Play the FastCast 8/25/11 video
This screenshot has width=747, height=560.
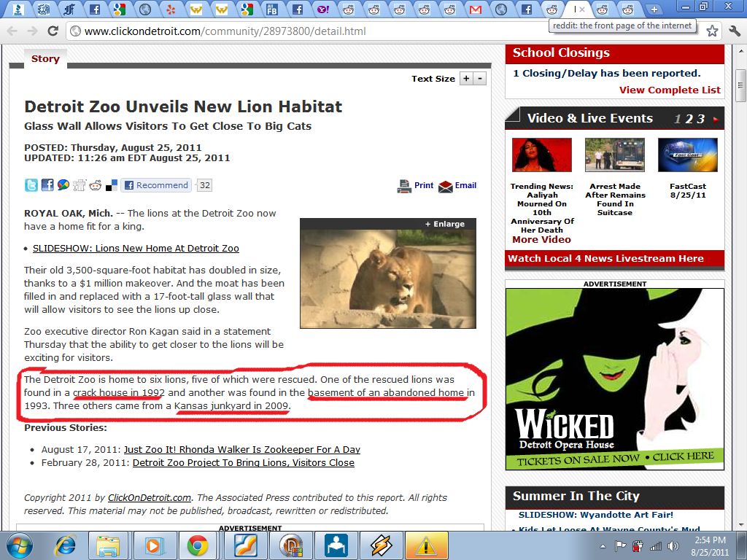tap(687, 155)
